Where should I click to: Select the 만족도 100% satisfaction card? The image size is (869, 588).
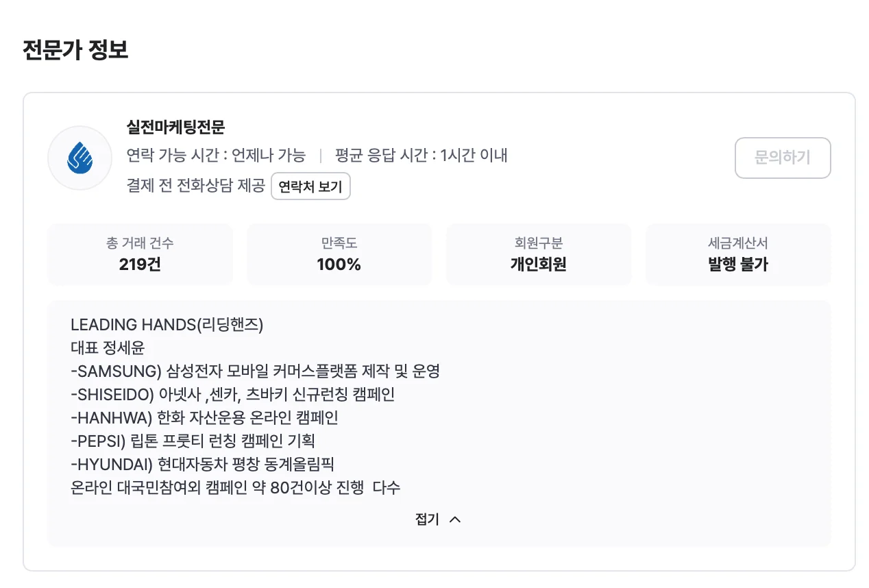(x=339, y=254)
